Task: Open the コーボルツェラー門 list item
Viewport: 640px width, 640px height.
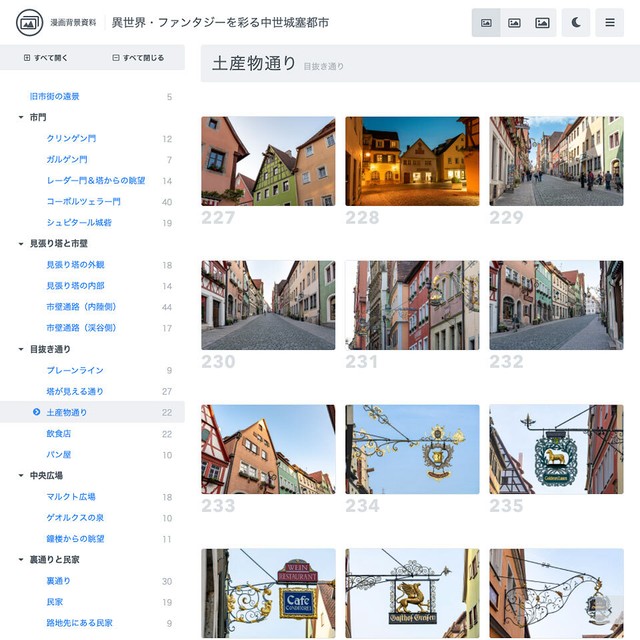Action: [83, 202]
